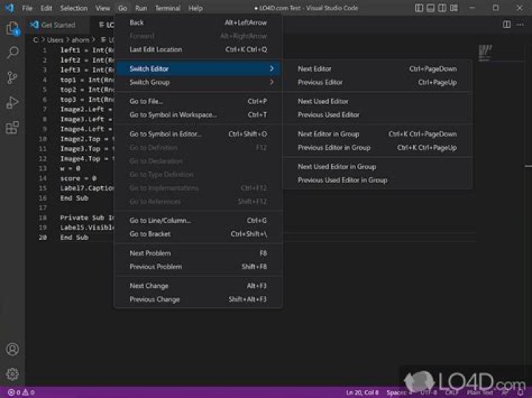Image resolution: width=532 pixels, height=398 pixels.
Task: Close the open Go menu
Action: (123, 8)
